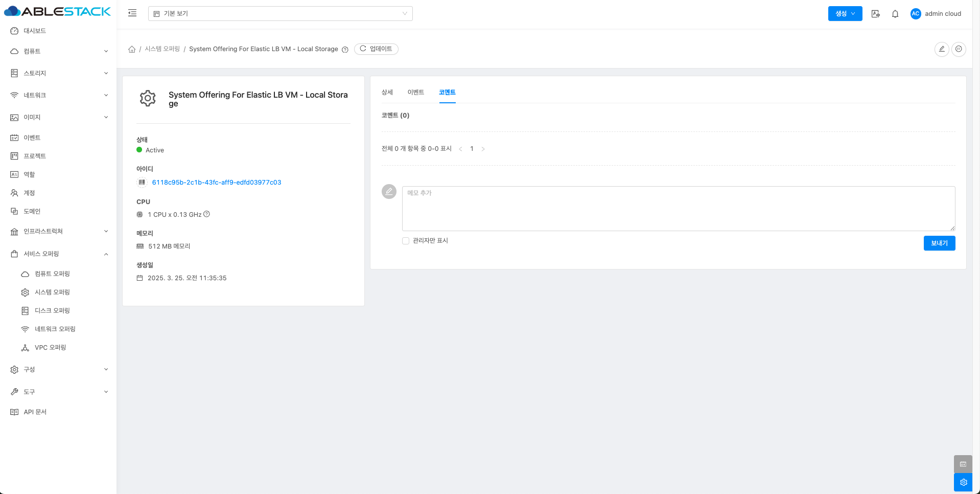The width and height of the screenshot is (980, 494).
Task: Click the circular icon right of the edit pencil
Action: tap(959, 49)
